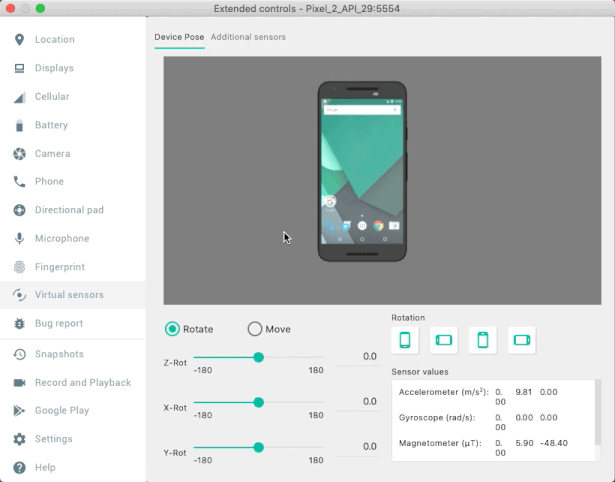This screenshot has width=615, height=482.
Task: Click the Z-Rot value field
Action: pos(358,357)
